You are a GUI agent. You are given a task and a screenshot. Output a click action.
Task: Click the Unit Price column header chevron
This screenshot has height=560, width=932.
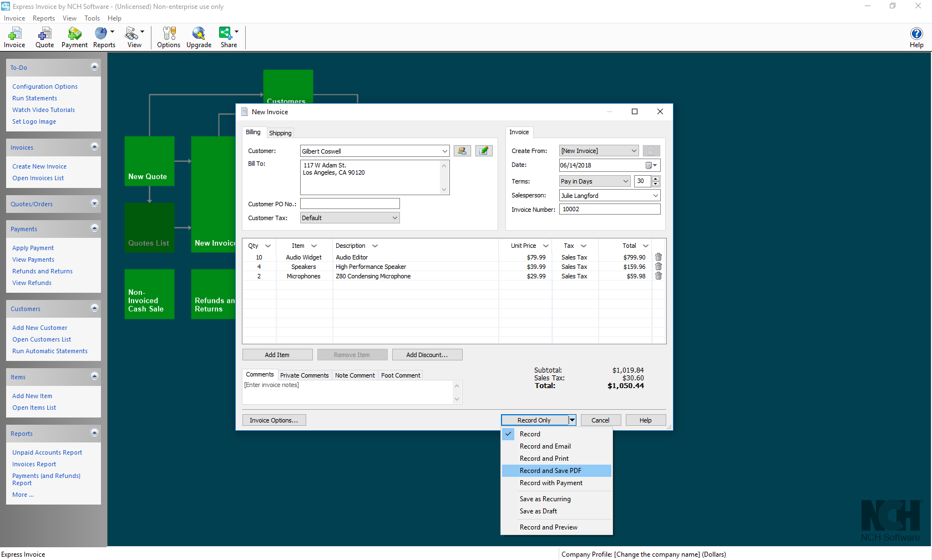tap(546, 246)
